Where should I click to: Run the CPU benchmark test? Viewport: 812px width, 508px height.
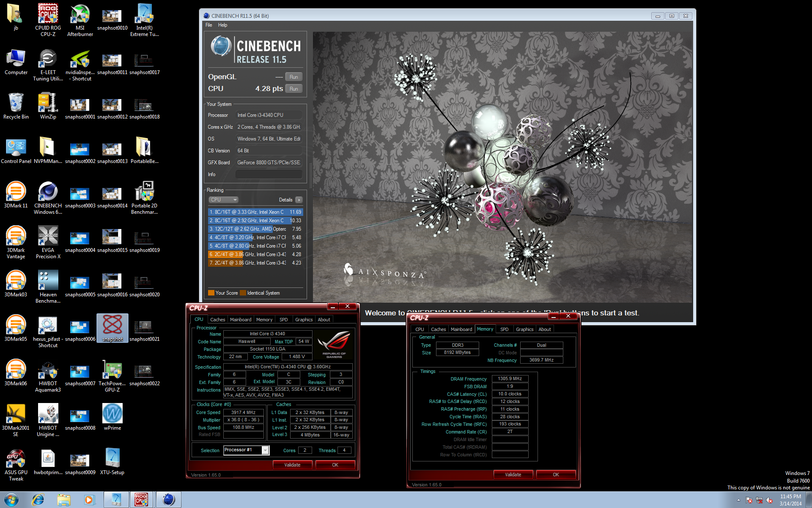pos(294,89)
